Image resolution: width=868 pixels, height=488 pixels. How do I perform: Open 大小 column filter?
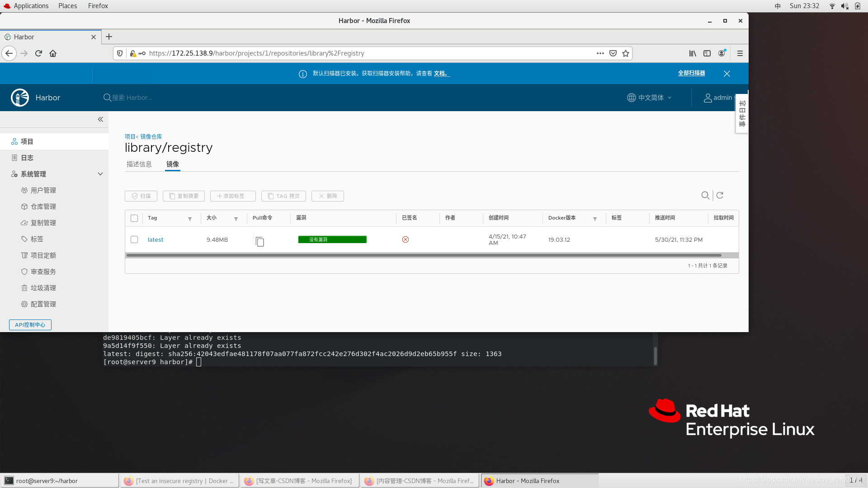pyautogui.click(x=236, y=219)
